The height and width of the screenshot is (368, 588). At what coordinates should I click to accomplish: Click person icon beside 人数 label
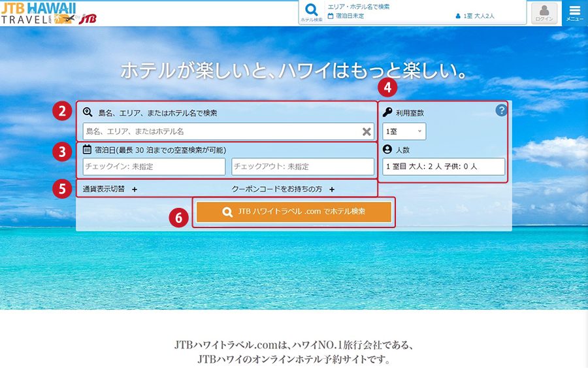click(x=387, y=149)
